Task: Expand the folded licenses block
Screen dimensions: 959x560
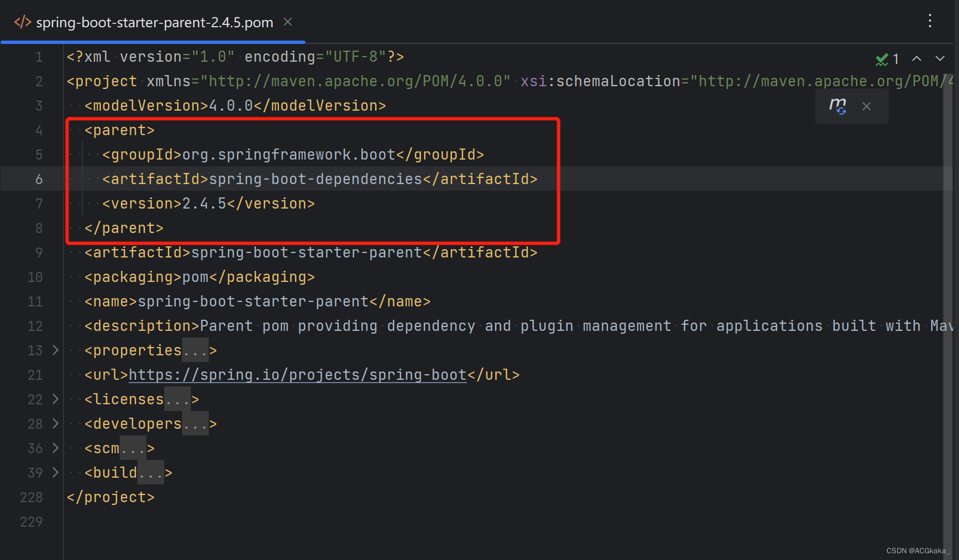Action: [x=55, y=399]
